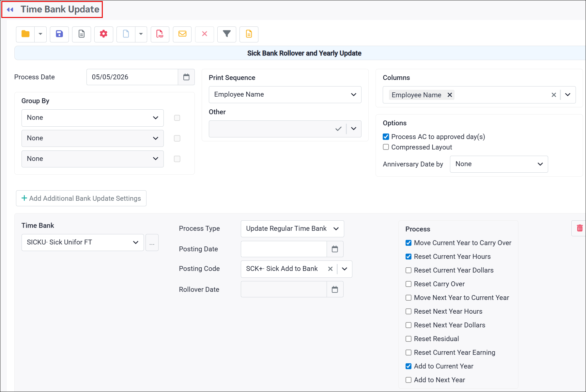Open Anniversary Date by dropdown
586x392 pixels.
click(x=499, y=164)
